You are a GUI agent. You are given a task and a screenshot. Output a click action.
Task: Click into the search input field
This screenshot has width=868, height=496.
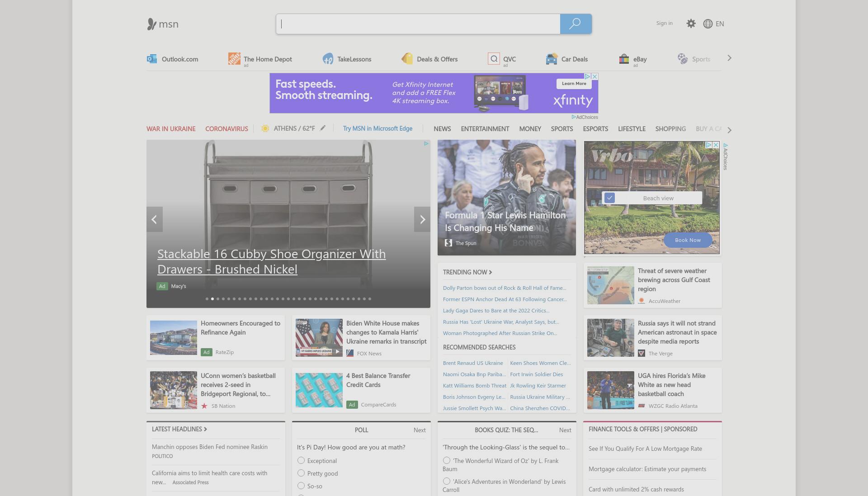tap(418, 24)
